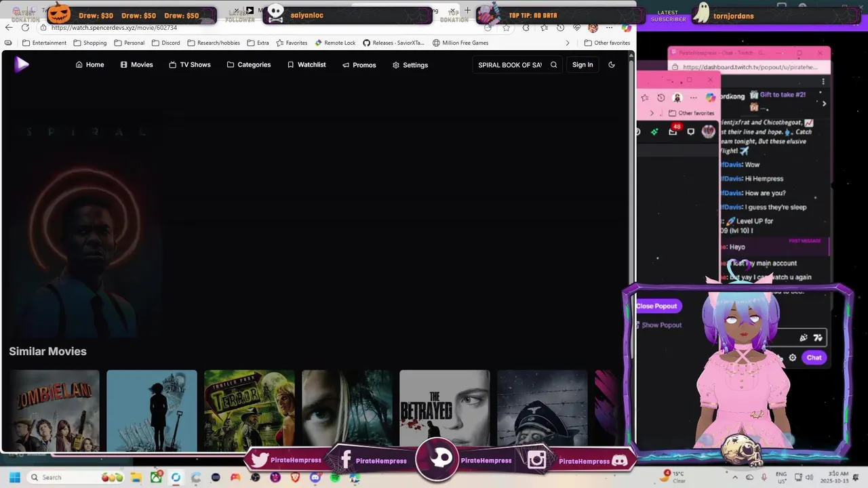Open the Favorites bookmark

292,43
